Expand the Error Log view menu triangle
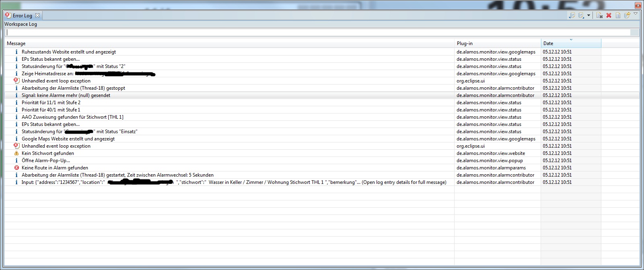This screenshot has height=270, width=644. click(x=636, y=14)
